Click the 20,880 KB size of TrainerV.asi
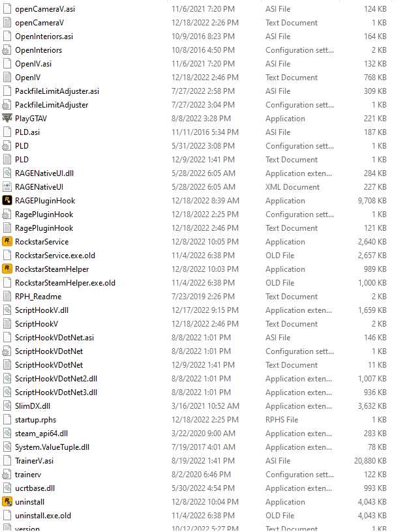 (x=370, y=461)
